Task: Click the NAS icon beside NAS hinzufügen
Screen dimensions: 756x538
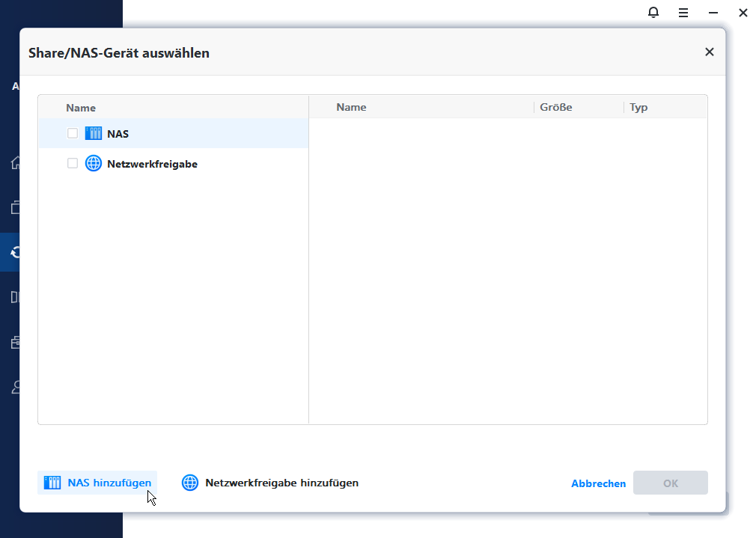Action: tap(52, 483)
